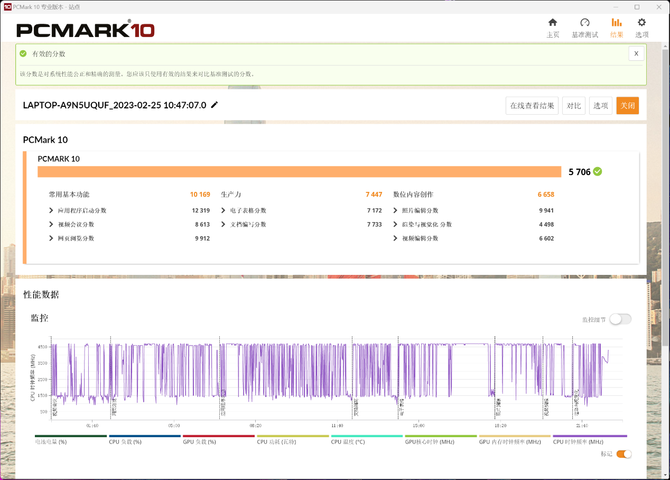Screen dimensions: 670x480
Task: Click the orange PCMARK 10 score bar
Action: pos(299,171)
